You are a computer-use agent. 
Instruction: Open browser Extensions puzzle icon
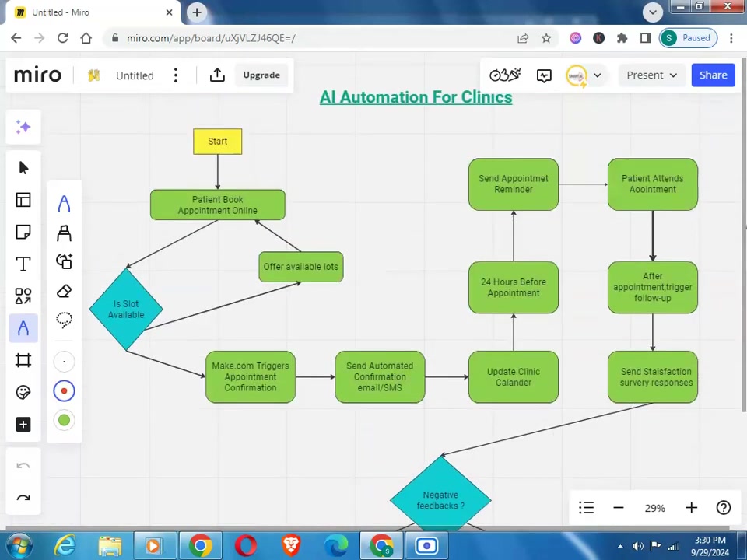click(622, 38)
